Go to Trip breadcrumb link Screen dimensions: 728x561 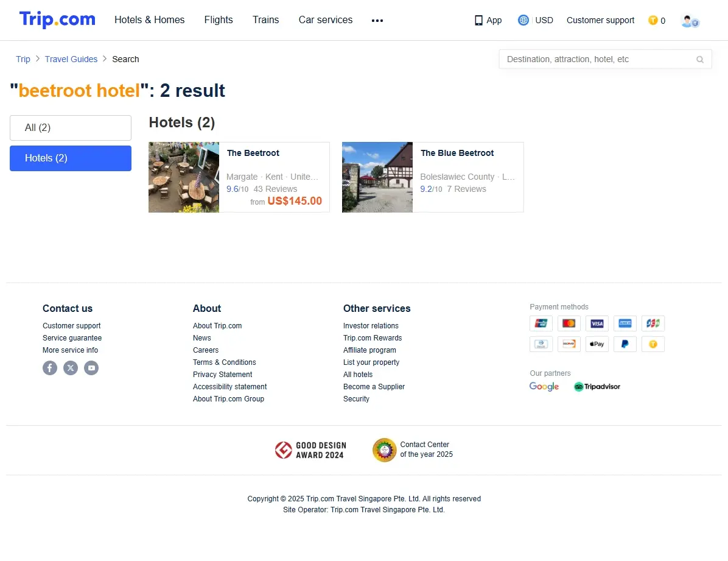tap(23, 59)
